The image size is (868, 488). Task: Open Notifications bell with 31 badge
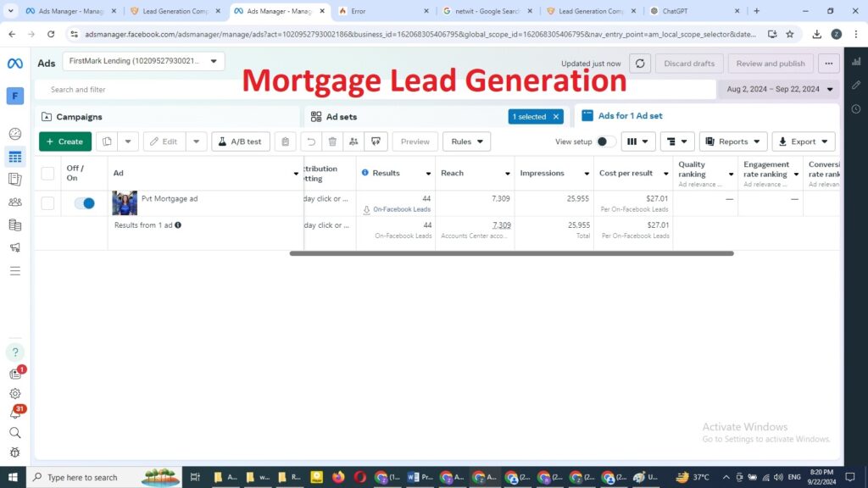click(15, 413)
